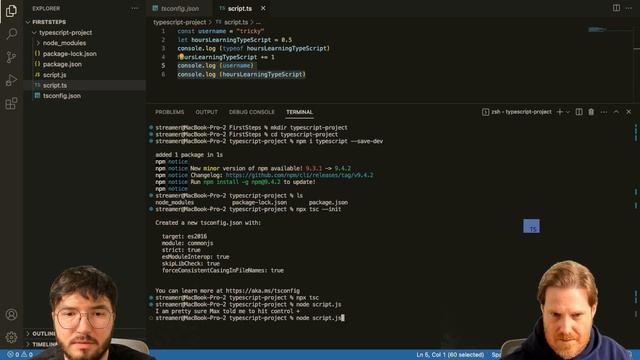
Task: Click line 1 const username code
Action: pos(220,31)
